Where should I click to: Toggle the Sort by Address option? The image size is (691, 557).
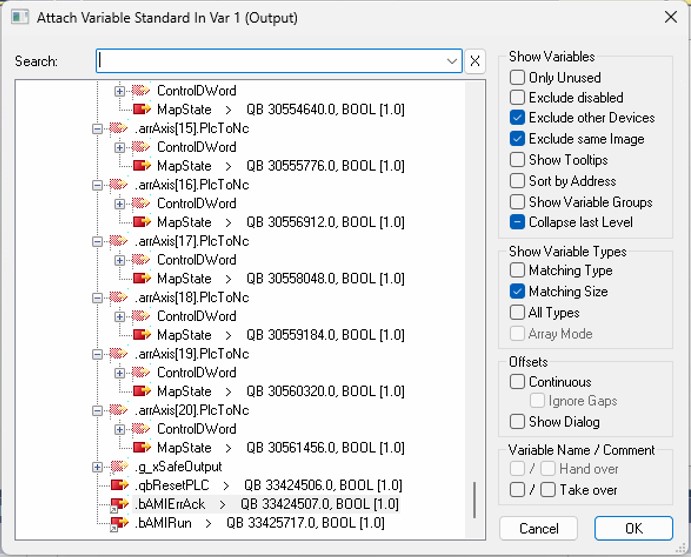pos(517,181)
